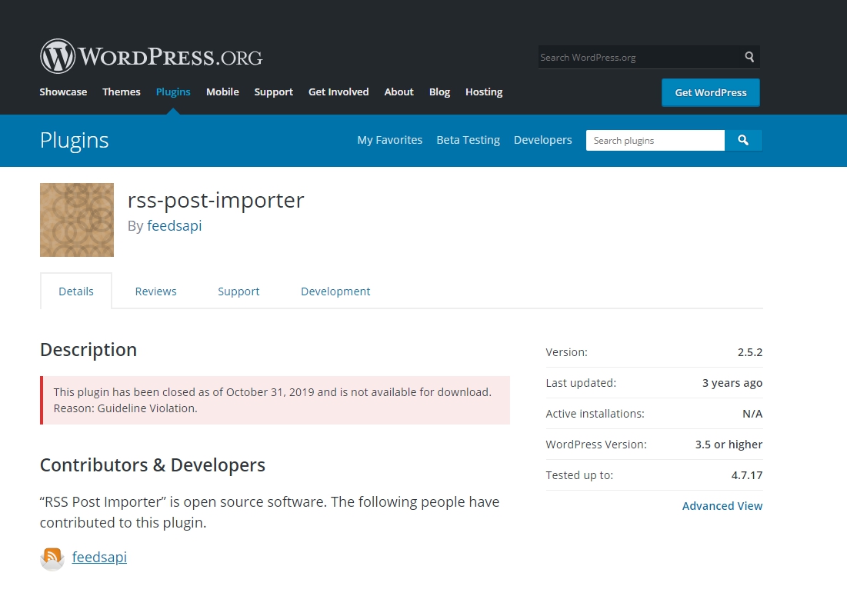The image size is (847, 616).
Task: Click the feedsapi contributor avatar icon
Action: pos(52,558)
